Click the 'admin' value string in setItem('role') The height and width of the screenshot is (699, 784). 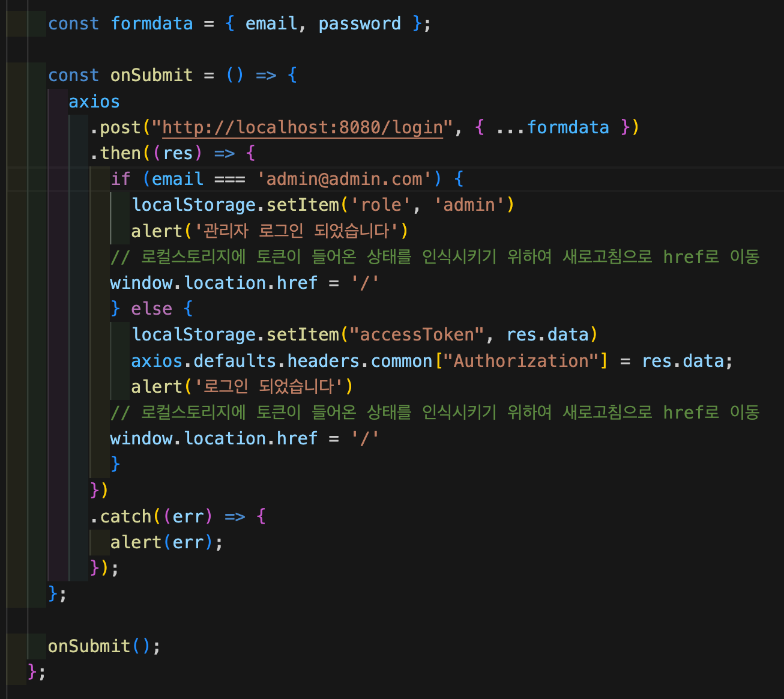[469, 205]
